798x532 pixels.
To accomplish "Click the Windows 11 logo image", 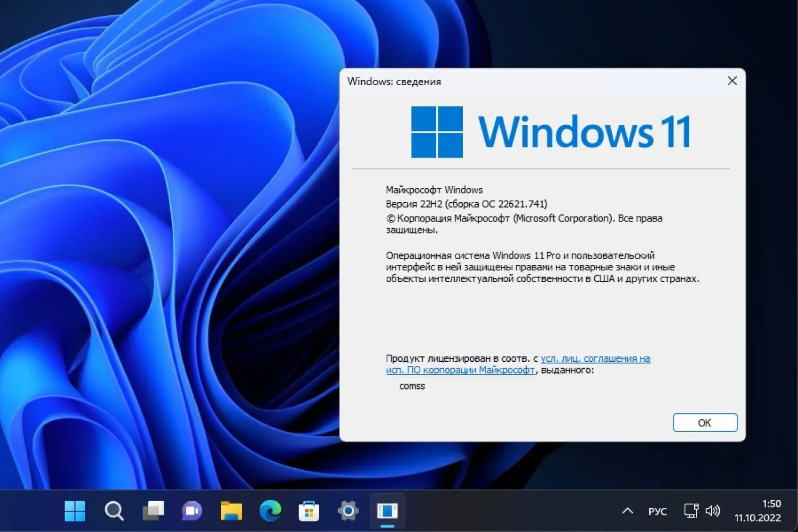I will [x=551, y=132].
